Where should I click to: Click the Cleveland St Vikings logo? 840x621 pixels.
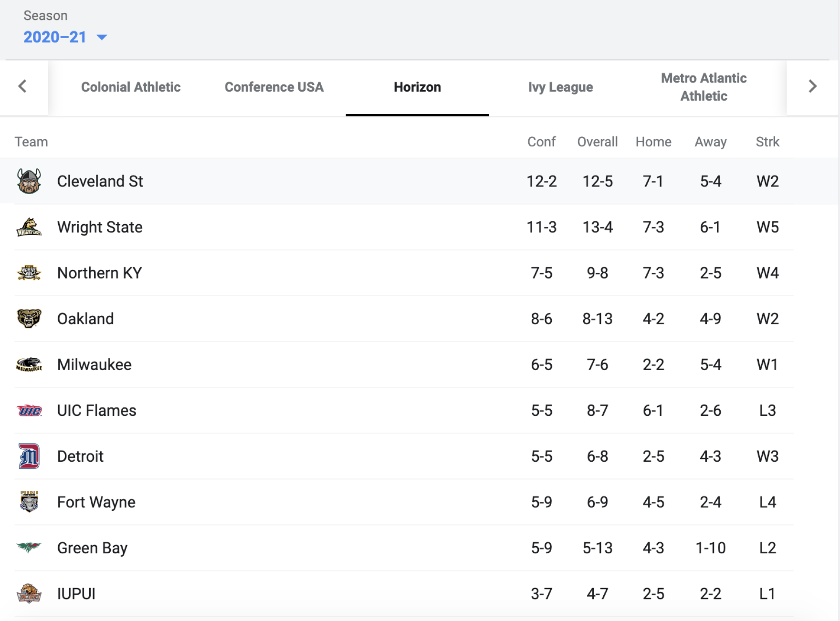(x=29, y=181)
